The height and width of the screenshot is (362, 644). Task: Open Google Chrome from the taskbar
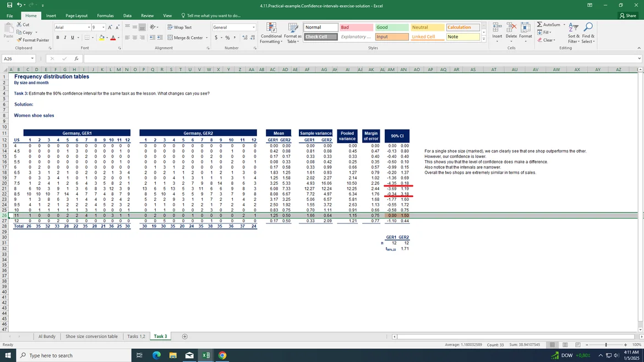(222, 355)
